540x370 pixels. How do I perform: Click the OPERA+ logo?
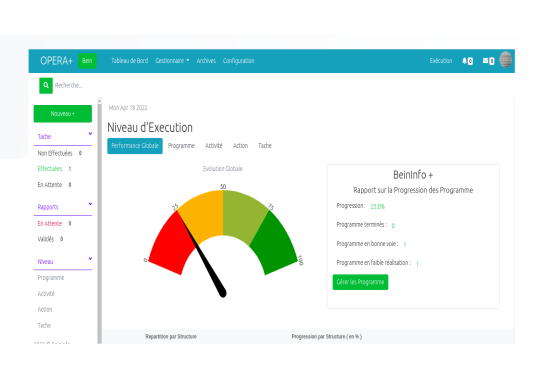56,61
